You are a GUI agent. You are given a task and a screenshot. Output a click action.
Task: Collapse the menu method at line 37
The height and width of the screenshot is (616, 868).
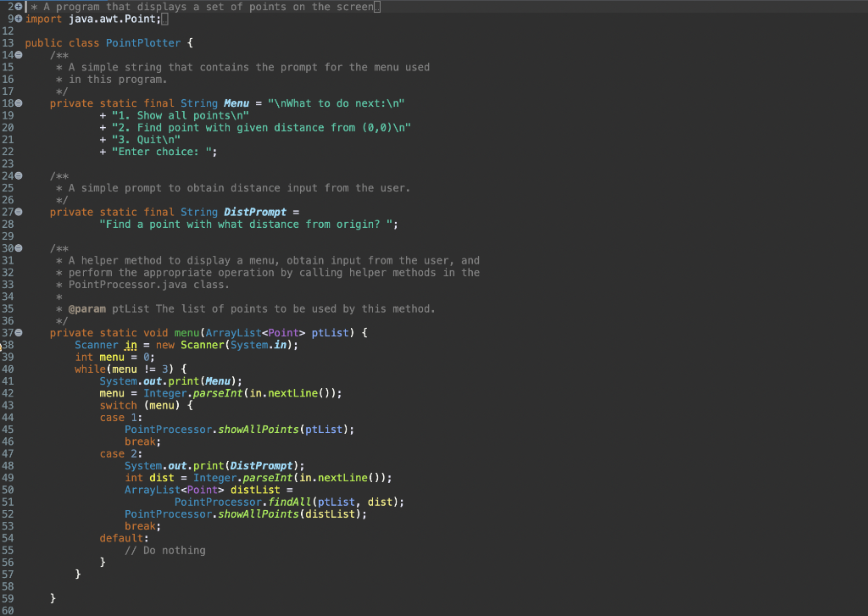(x=19, y=333)
